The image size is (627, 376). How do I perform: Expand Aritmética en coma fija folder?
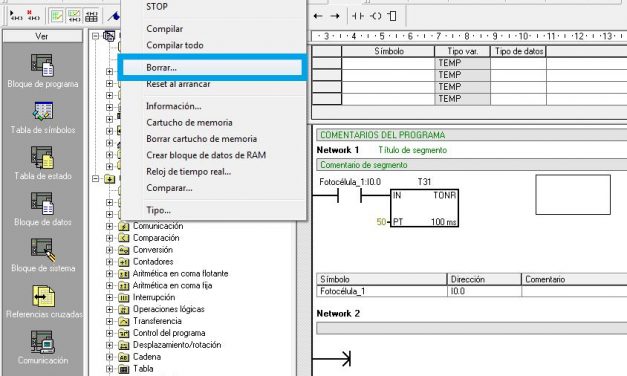110,286
